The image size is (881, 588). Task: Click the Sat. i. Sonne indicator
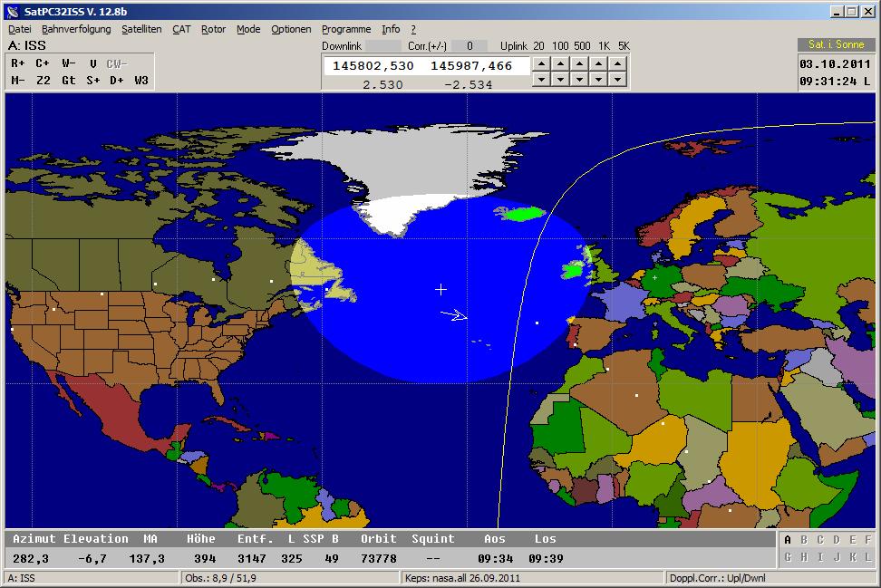(836, 44)
